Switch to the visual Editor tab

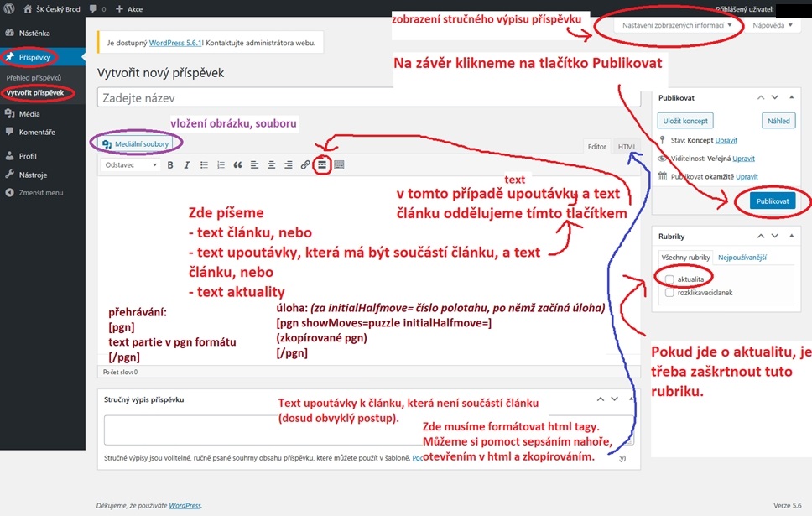tap(596, 147)
